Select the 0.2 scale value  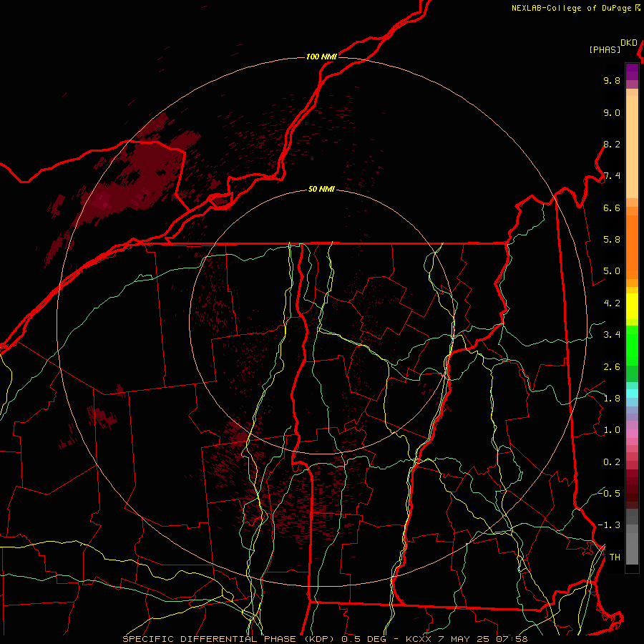point(612,462)
